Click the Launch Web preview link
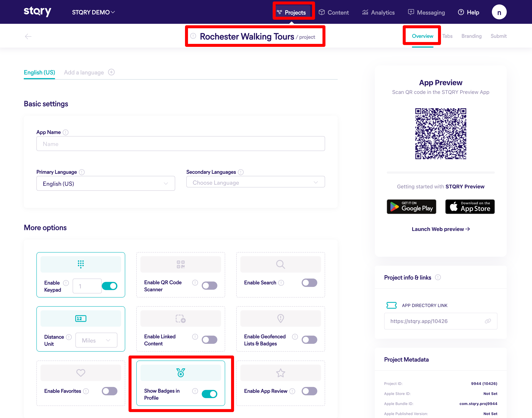Viewport: 532px width, 418px height. coord(441,229)
